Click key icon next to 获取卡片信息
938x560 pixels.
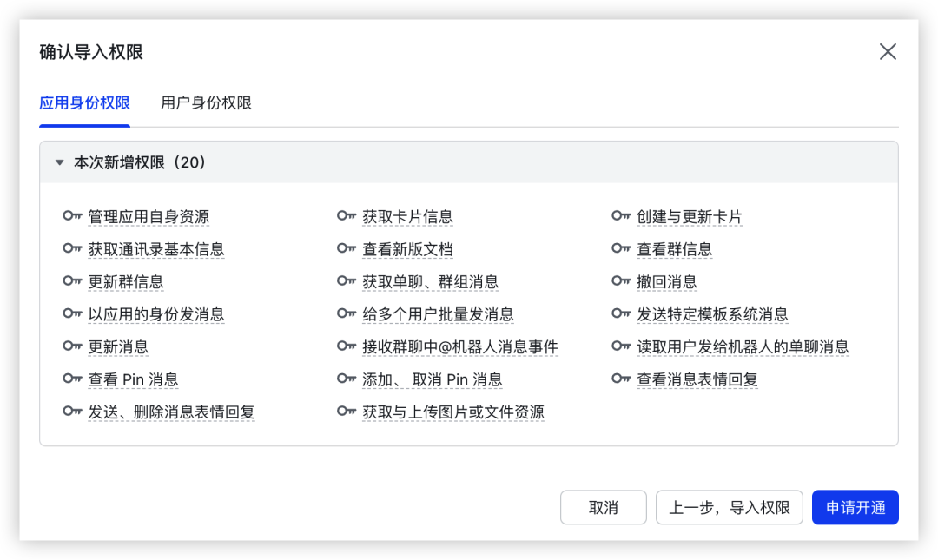pos(347,216)
